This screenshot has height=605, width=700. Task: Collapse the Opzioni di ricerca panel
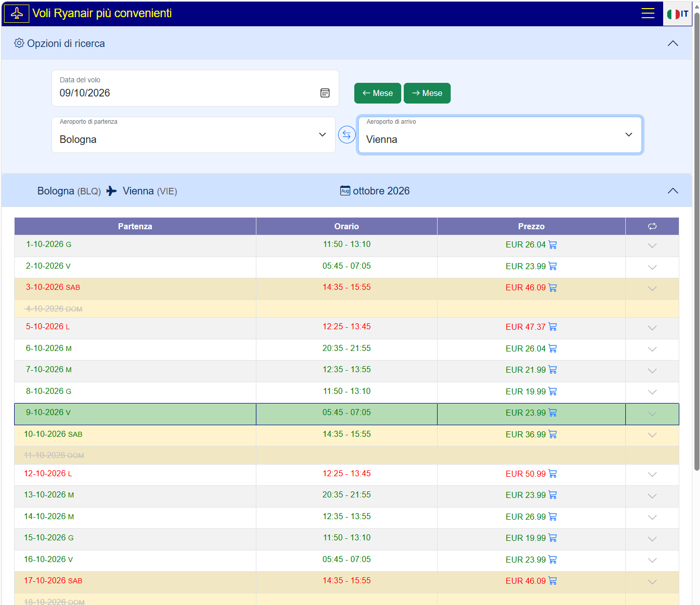[x=673, y=43]
